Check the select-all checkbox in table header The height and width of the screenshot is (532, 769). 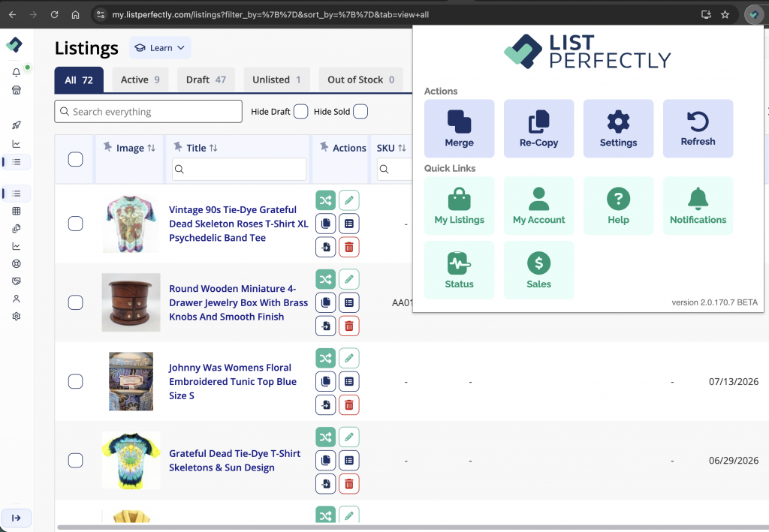coord(76,159)
